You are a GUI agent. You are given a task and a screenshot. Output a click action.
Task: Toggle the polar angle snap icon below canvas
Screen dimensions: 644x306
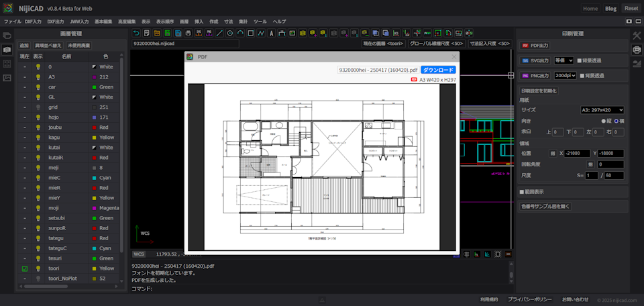tap(488, 254)
